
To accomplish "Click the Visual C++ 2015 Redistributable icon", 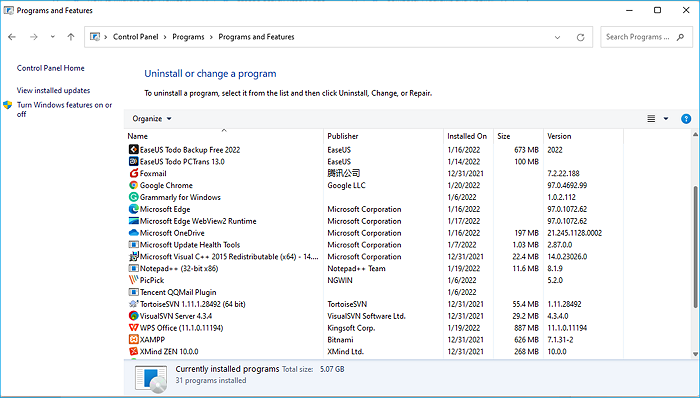I will tap(133, 257).
